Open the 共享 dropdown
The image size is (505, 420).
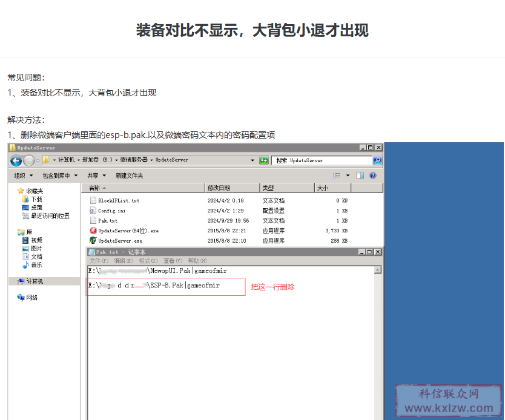[x=97, y=176]
